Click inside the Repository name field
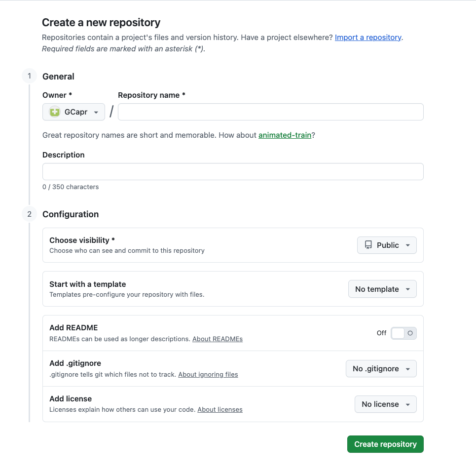476x473 pixels. tap(270, 112)
